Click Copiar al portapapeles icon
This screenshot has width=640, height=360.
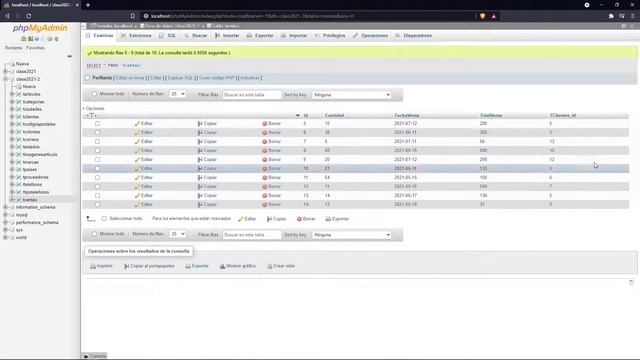(127, 266)
